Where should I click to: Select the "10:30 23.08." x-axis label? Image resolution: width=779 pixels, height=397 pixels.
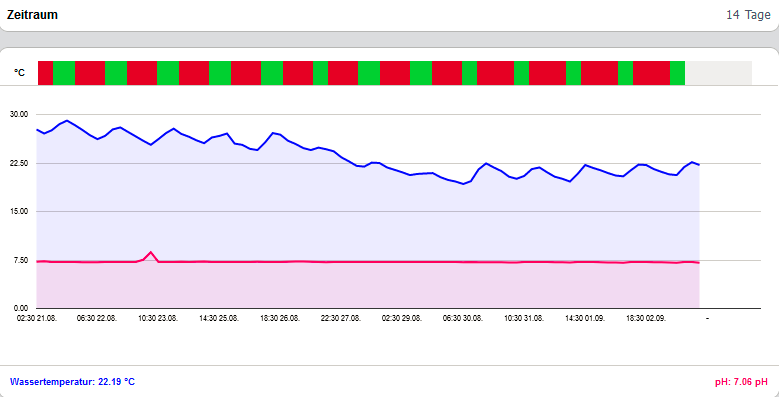(158, 318)
